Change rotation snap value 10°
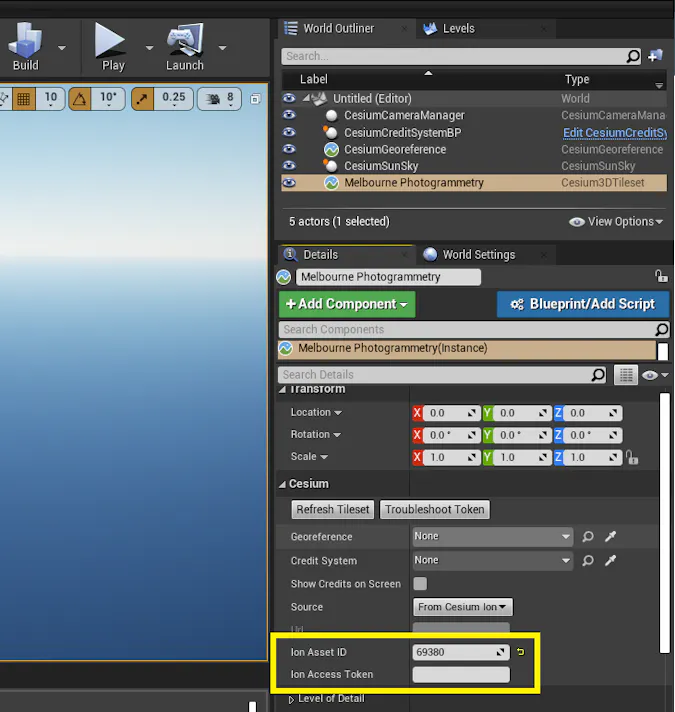675x712 pixels. pyautogui.click(x=108, y=99)
